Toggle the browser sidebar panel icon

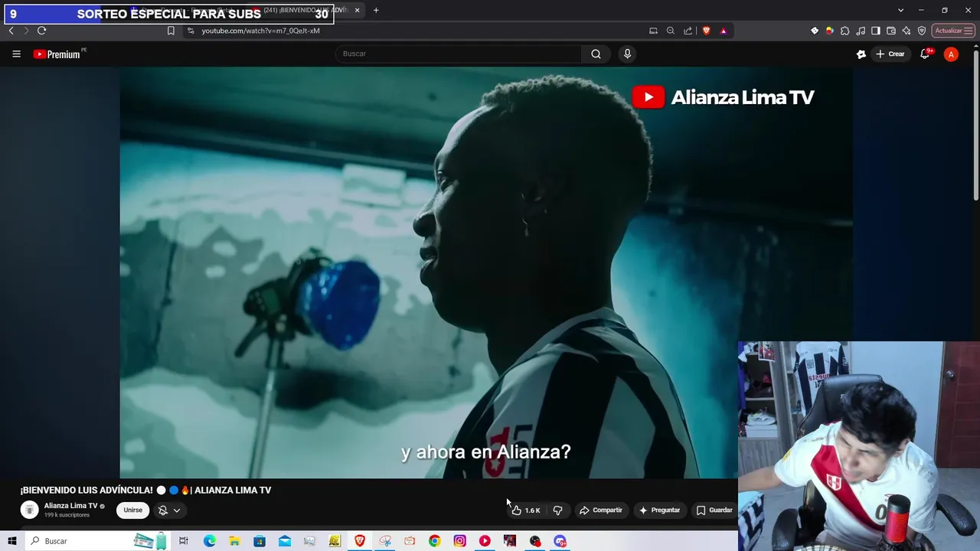tap(876, 31)
